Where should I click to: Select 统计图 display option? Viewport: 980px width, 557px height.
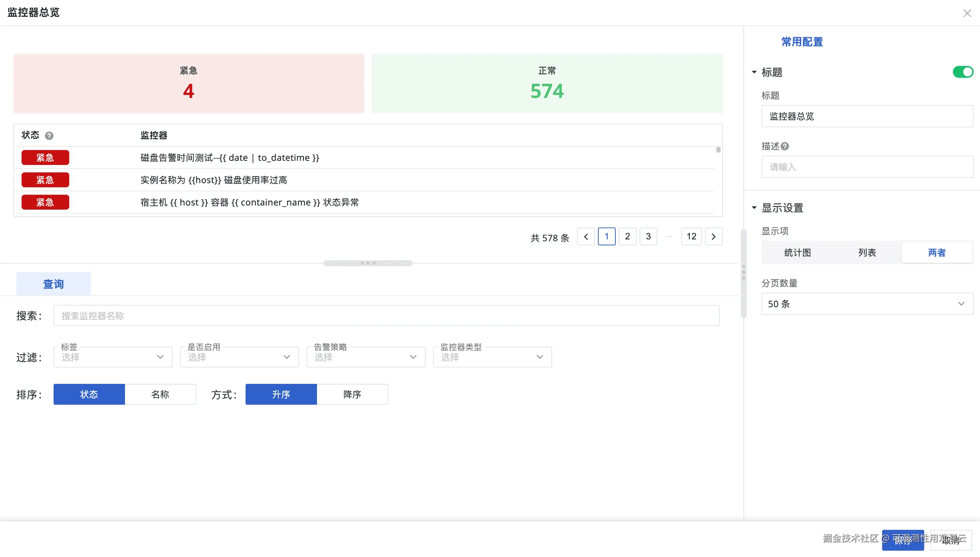tap(797, 252)
